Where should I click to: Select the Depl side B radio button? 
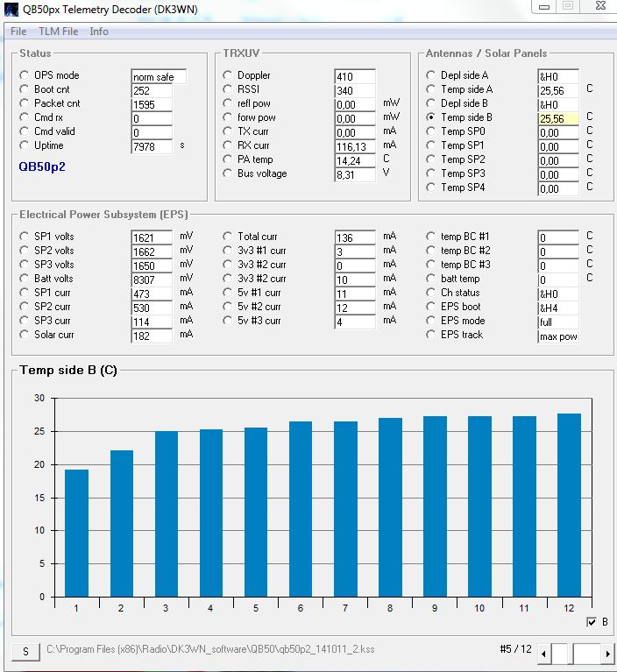coord(430,103)
